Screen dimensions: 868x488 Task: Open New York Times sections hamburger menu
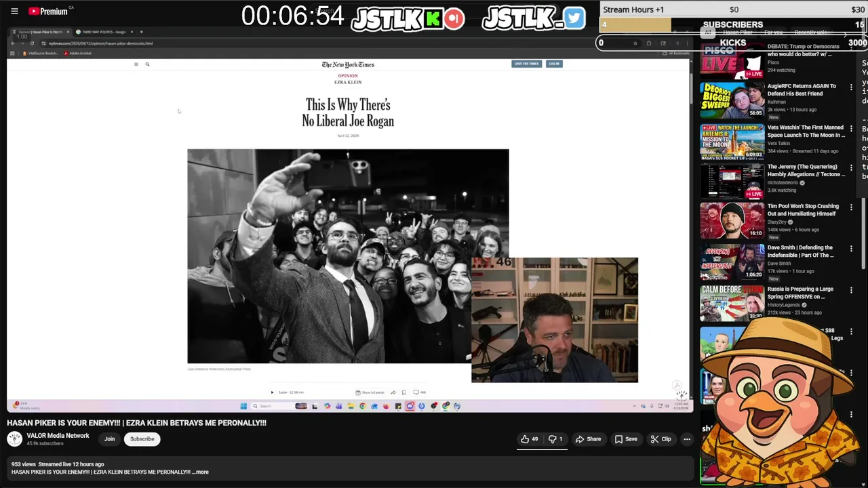point(136,64)
